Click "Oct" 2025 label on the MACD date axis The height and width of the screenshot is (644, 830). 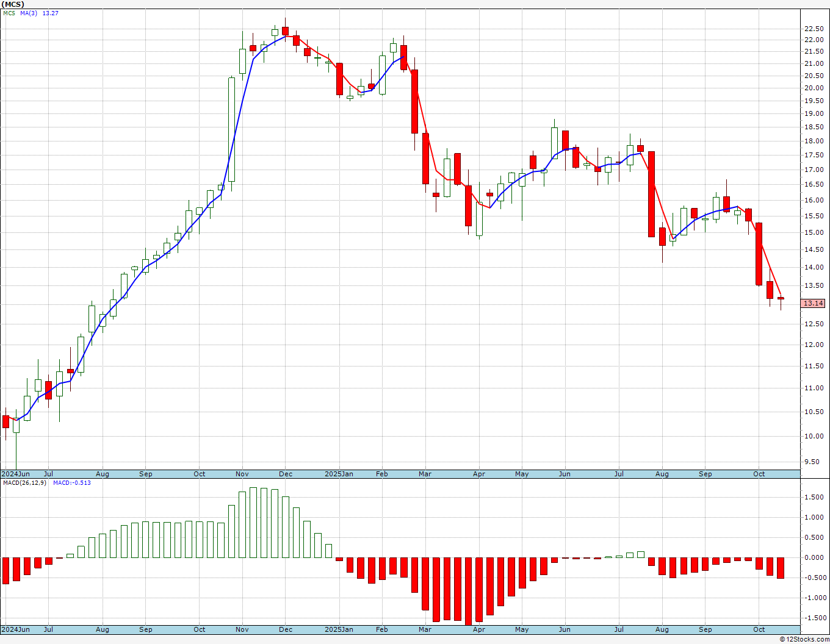(759, 629)
